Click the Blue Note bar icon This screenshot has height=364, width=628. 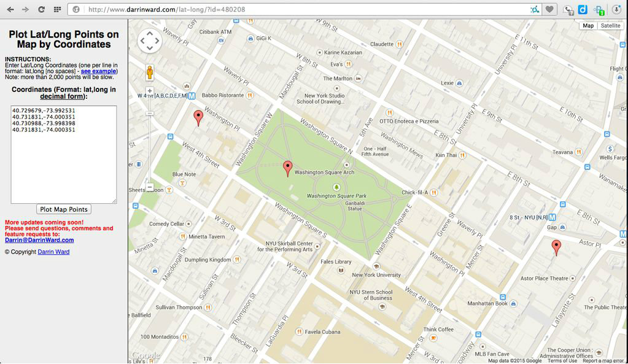tap(182, 183)
